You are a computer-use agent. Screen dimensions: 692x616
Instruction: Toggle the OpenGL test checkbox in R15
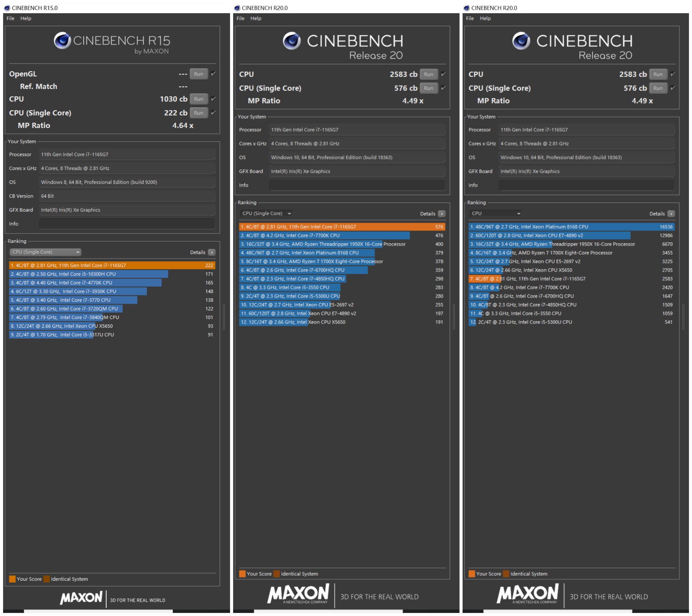(x=213, y=74)
